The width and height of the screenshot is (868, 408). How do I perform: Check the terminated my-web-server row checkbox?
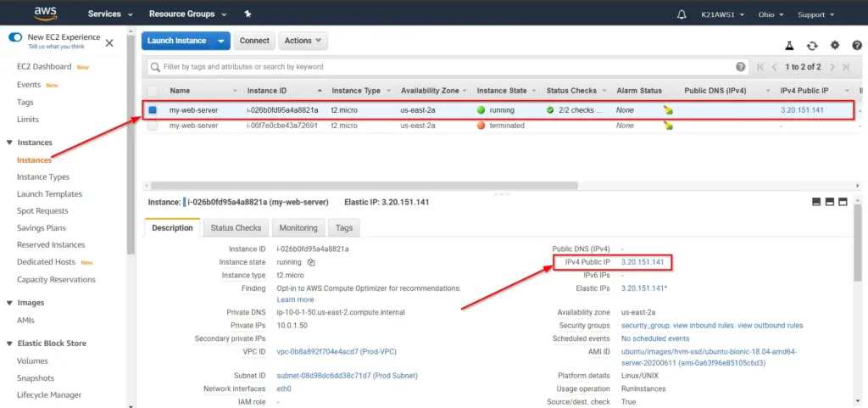(x=153, y=126)
